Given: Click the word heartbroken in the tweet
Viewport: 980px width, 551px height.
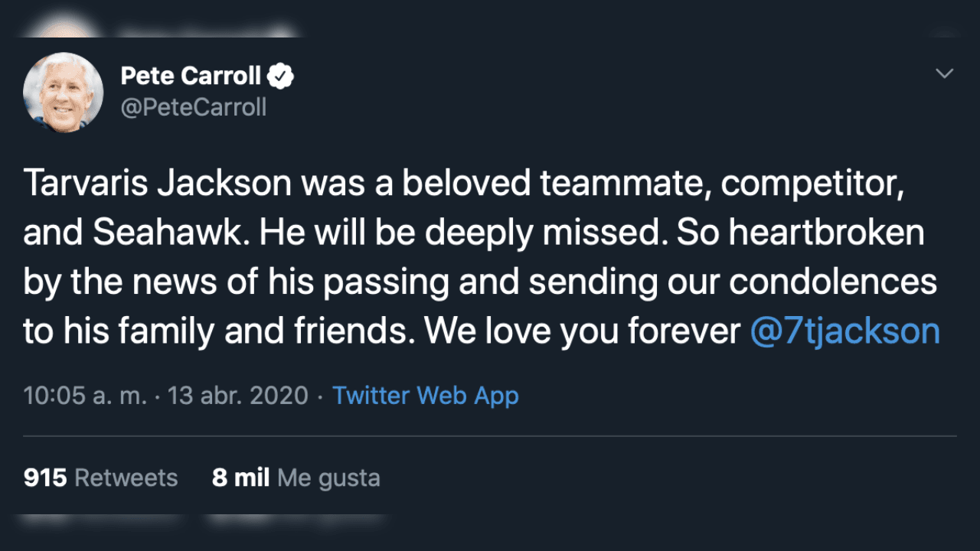Looking at the screenshot, I should [x=826, y=233].
